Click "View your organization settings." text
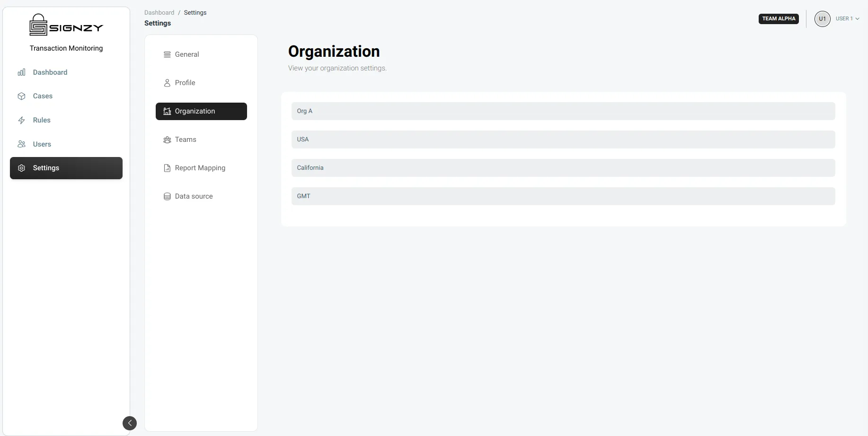 (x=337, y=68)
